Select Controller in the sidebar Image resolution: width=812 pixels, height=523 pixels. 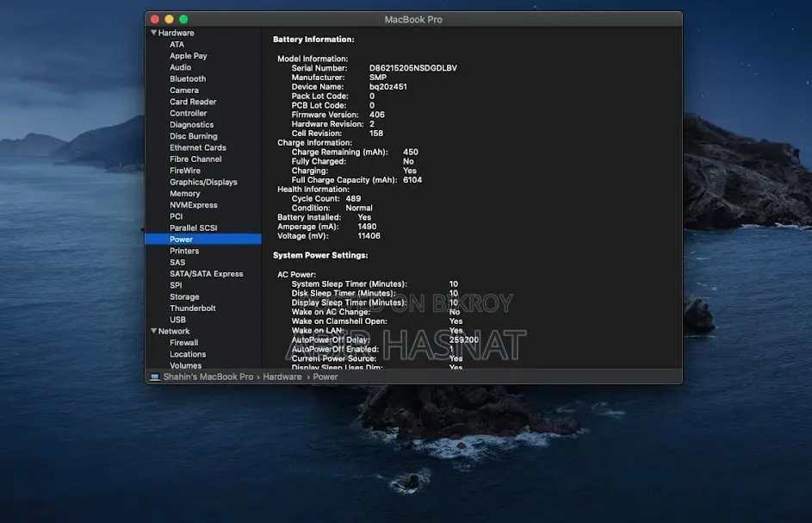pyautogui.click(x=188, y=113)
